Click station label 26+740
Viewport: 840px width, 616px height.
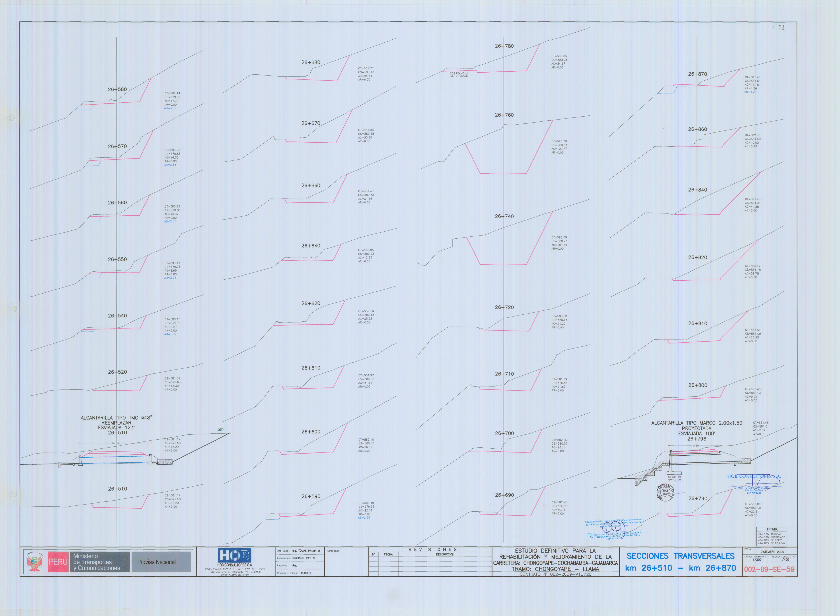click(504, 217)
